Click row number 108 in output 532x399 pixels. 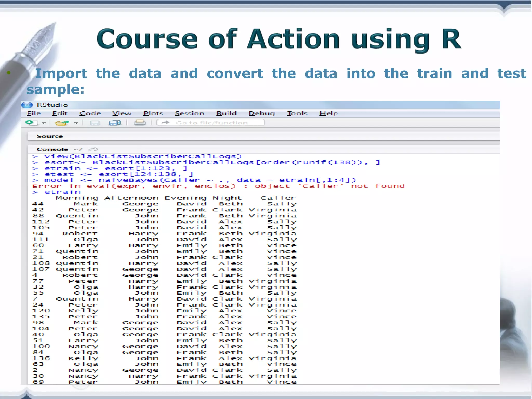pyautogui.click(x=41, y=263)
